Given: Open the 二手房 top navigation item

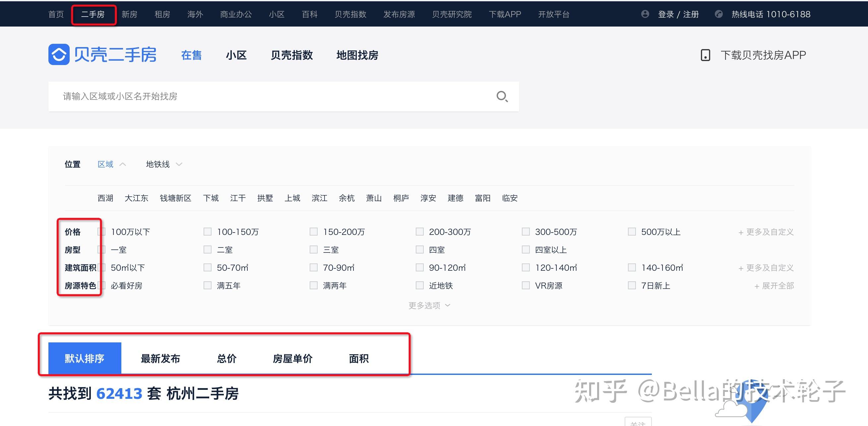Looking at the screenshot, I should (93, 14).
